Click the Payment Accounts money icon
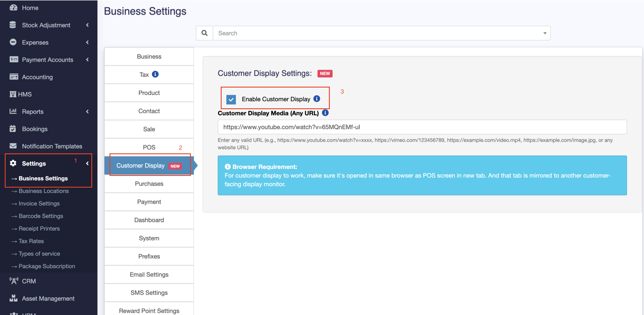 coord(14,60)
